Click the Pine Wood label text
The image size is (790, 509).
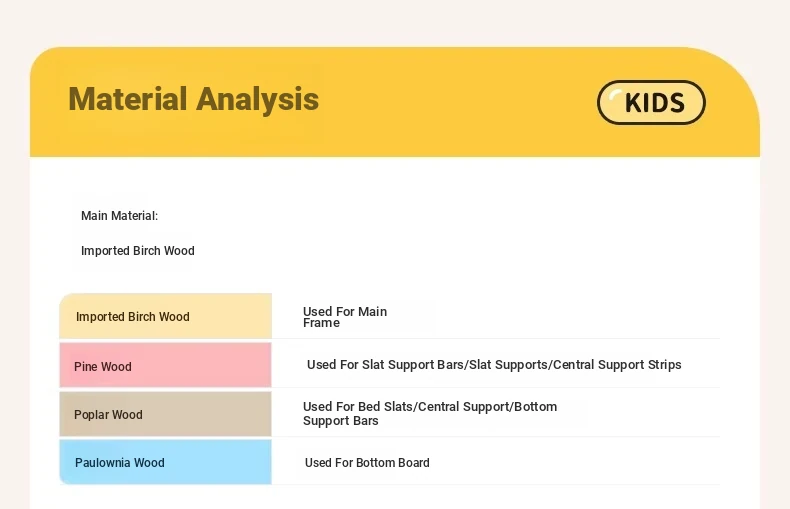pos(103,367)
